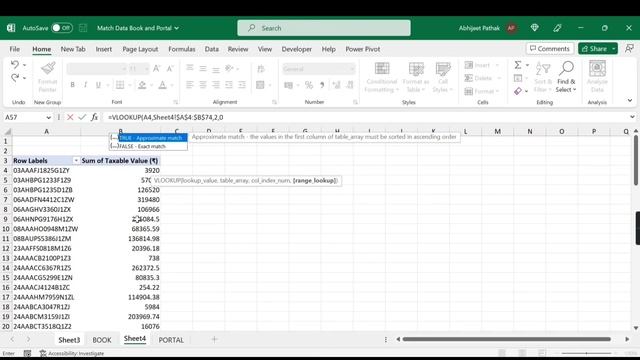Screen dimensions: 640x360
Task: Select cell value 126520
Action: [x=120, y=190]
